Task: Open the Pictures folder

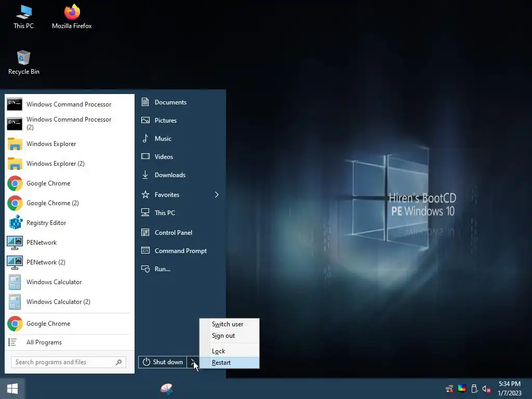Action: [180, 120]
